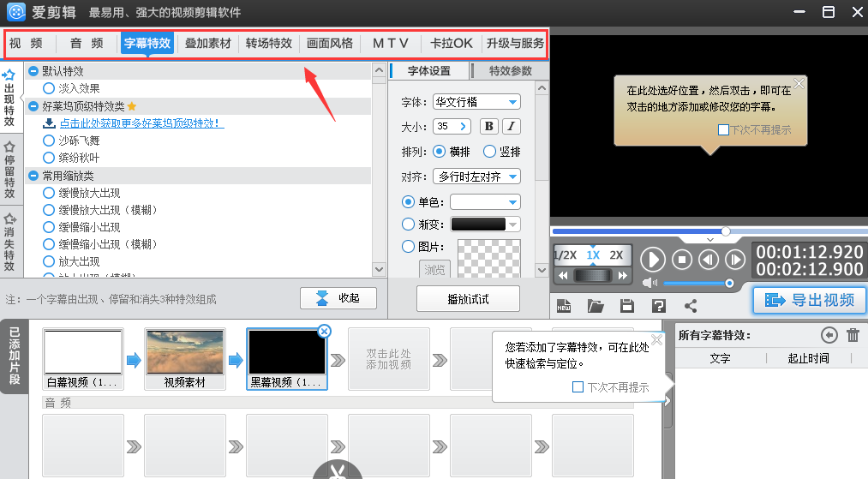Delete subtitle effect with trash icon
This screenshot has height=479, width=868.
[x=853, y=336]
